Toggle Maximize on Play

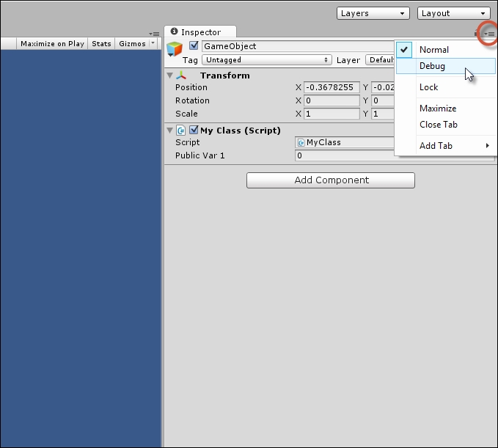click(x=52, y=44)
